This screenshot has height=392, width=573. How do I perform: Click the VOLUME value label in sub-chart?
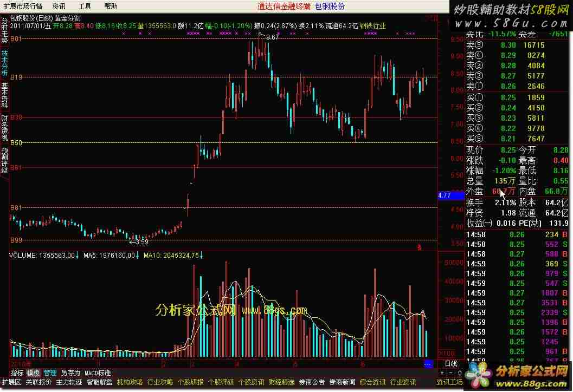point(44,256)
